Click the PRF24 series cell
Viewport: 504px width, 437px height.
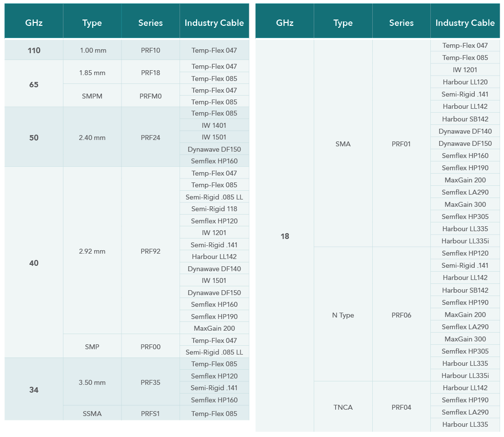point(150,138)
